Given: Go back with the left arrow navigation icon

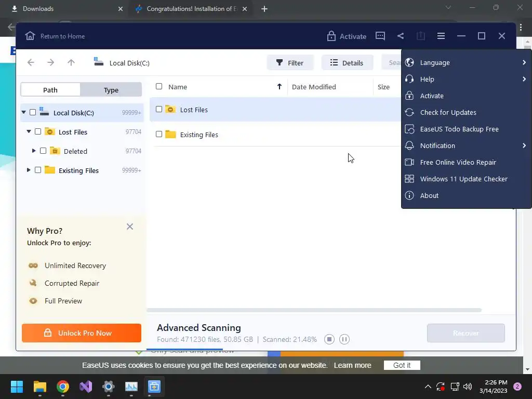Looking at the screenshot, I should (x=31, y=62).
